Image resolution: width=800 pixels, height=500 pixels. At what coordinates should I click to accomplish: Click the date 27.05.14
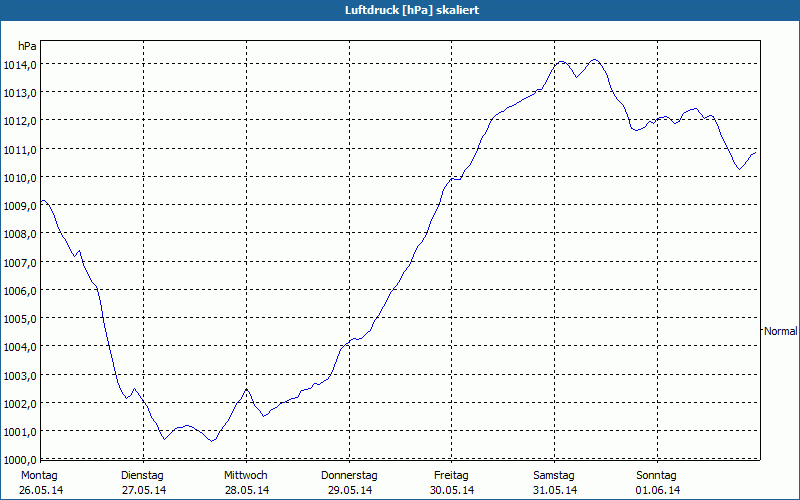pyautogui.click(x=144, y=490)
